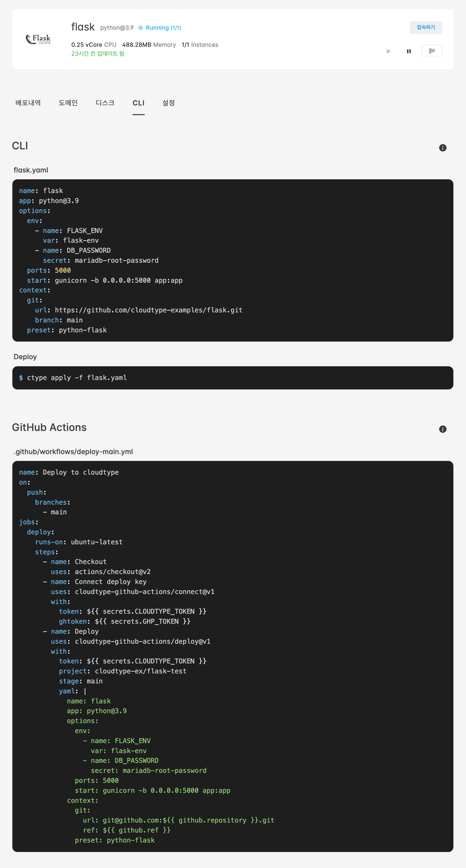Select the currently underlined CLI tab
This screenshot has width=466, height=868.
pos(139,103)
